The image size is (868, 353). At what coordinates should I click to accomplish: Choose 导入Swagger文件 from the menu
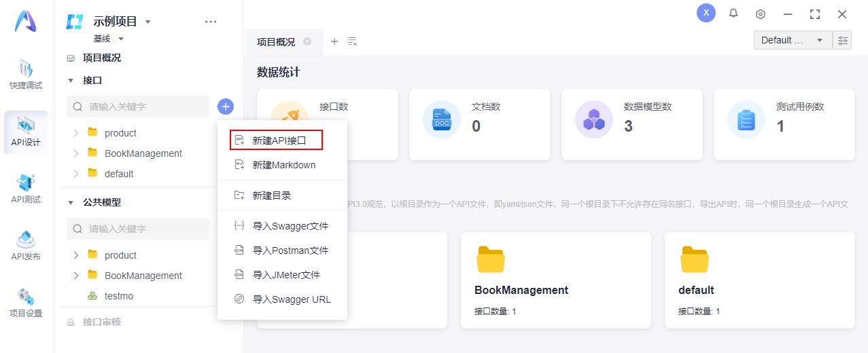pyautogui.click(x=282, y=226)
